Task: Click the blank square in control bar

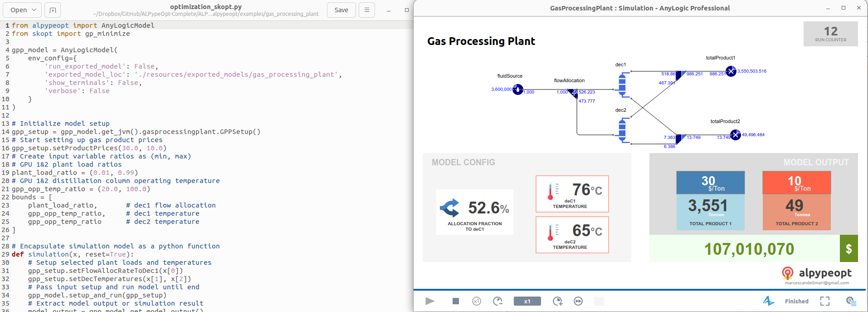Action: [x=599, y=301]
